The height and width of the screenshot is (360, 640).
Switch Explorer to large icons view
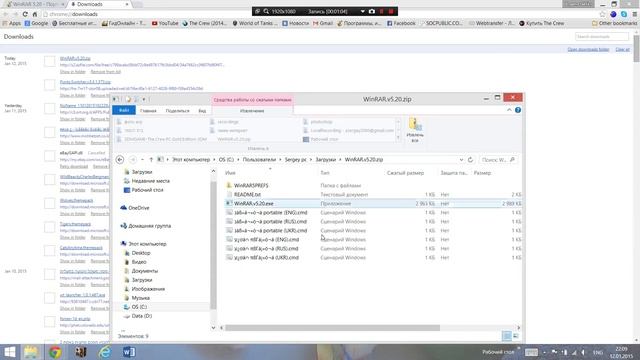516,336
